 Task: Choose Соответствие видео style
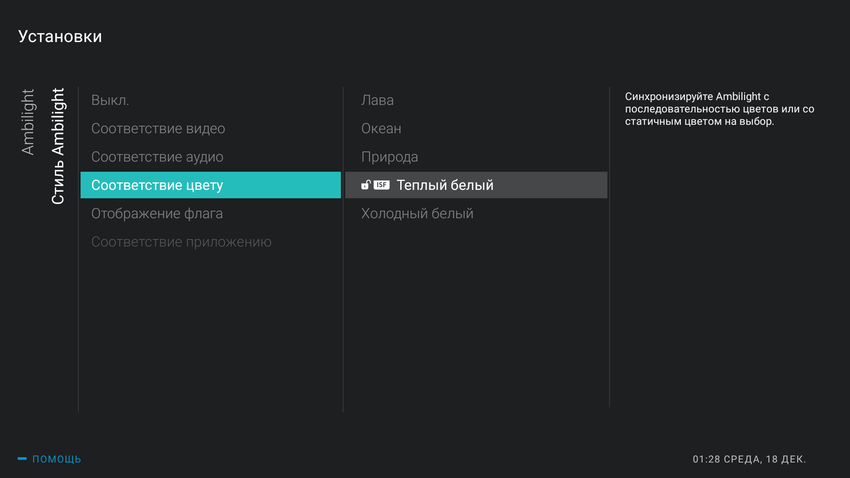[158, 129]
